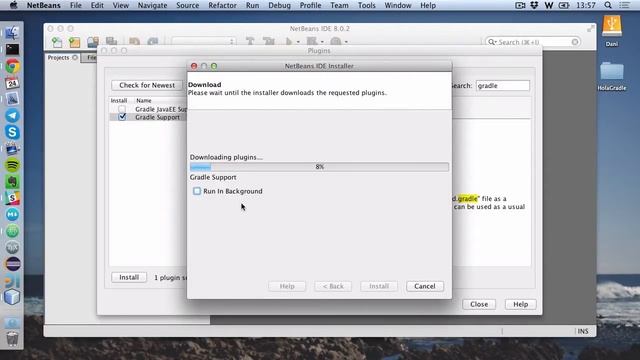Click the Clean and Build icon
640x360 pixels.
[x=269, y=42]
